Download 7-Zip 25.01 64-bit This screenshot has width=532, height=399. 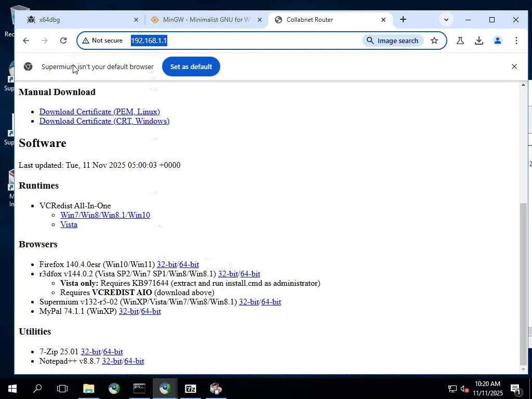pos(113,352)
